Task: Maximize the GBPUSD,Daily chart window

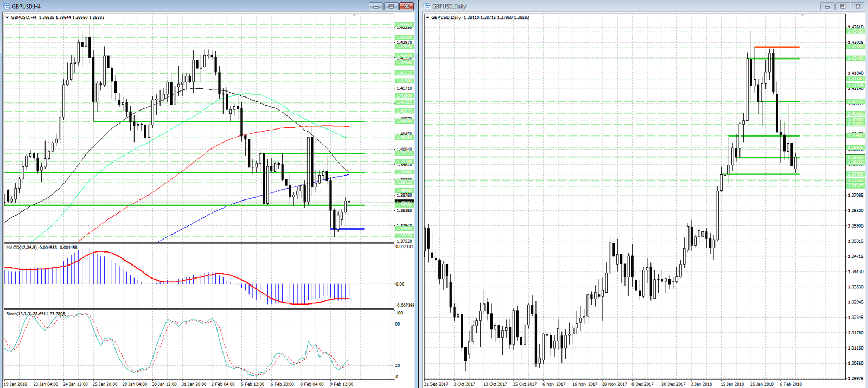Action: pos(843,7)
